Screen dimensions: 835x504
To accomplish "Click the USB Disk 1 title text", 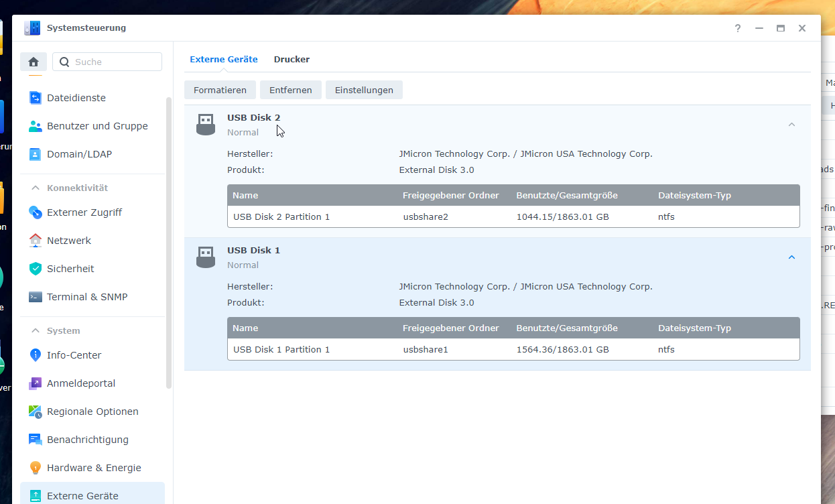I will click(254, 250).
